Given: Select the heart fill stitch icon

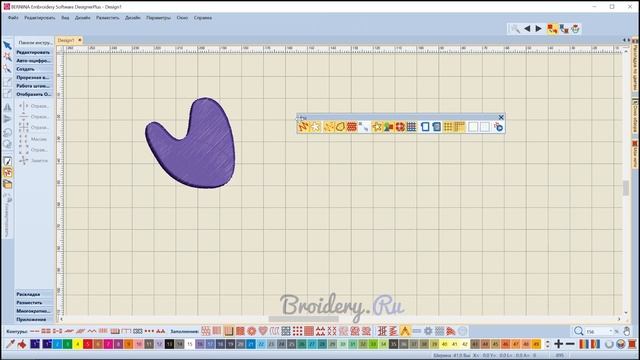Looking at the screenshot, I should [x=263, y=331].
